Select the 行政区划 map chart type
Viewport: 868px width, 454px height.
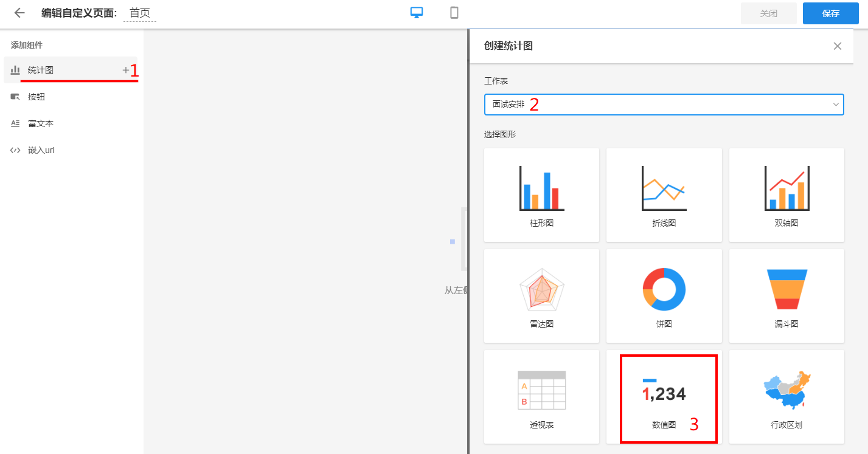(786, 396)
